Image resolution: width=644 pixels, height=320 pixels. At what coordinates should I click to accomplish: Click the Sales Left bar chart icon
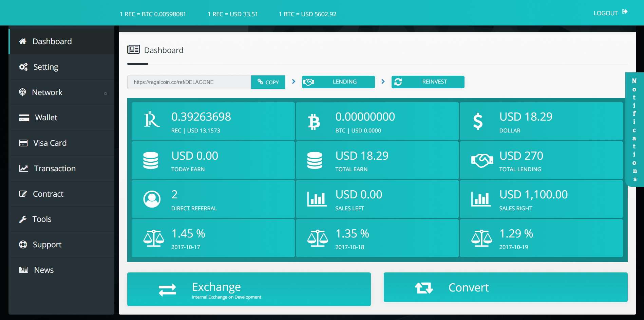coord(317,199)
